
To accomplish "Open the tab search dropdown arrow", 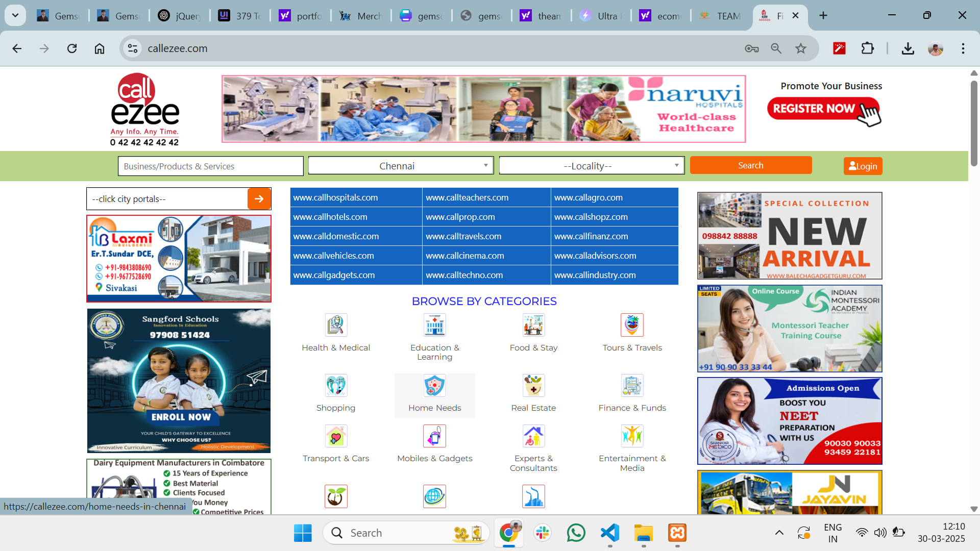I will 15,15.
